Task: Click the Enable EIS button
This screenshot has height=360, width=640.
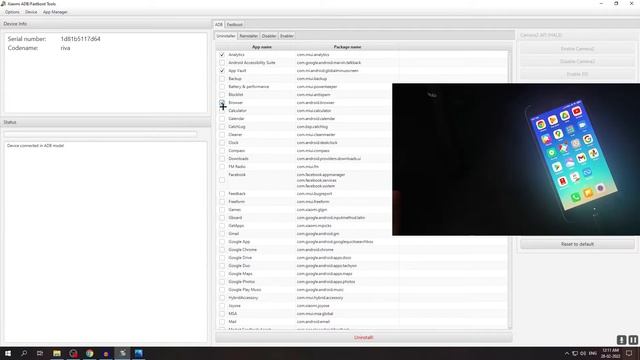Action: (577, 74)
